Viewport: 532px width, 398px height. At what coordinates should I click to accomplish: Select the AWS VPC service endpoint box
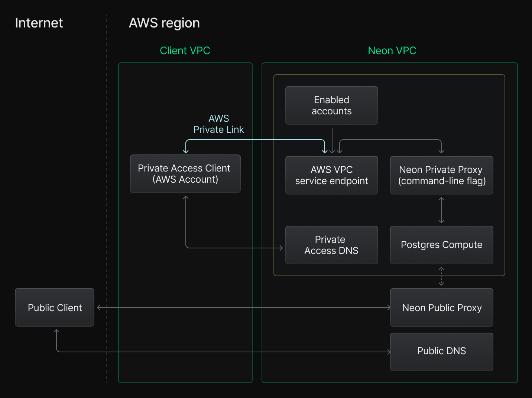click(331, 175)
